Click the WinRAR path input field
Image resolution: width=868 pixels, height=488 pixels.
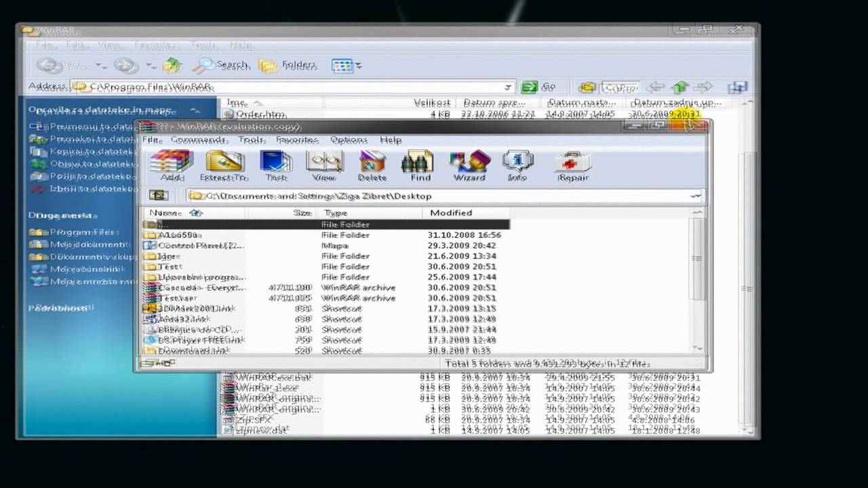tap(444, 196)
